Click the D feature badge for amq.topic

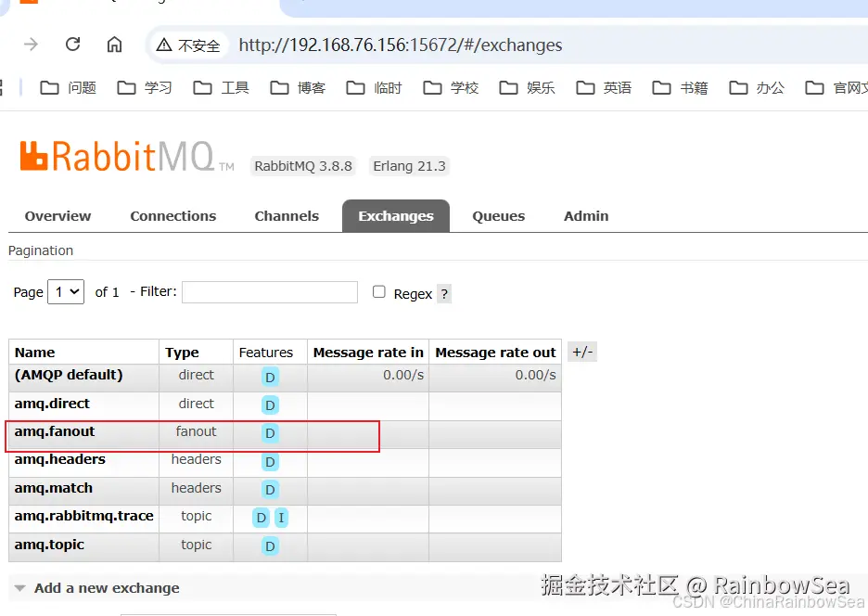[270, 546]
